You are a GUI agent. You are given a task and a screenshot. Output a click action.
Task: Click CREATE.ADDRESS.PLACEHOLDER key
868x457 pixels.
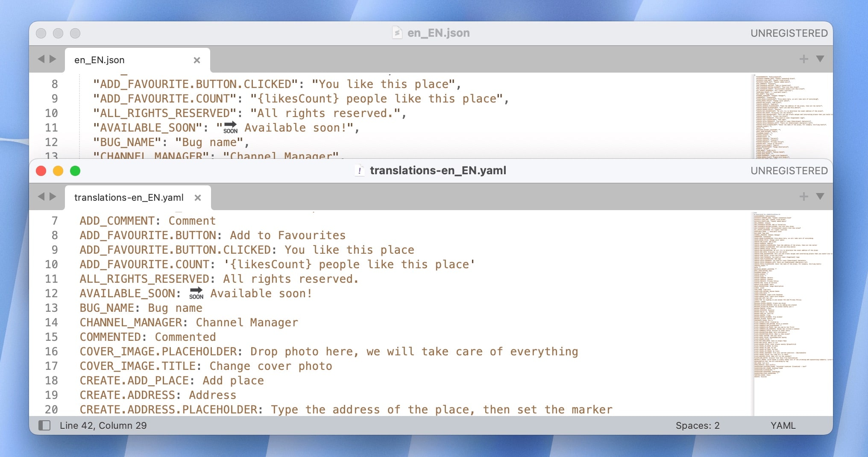pos(168,410)
